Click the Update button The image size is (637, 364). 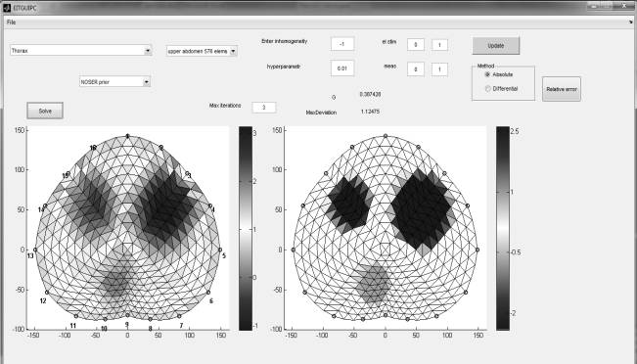[x=496, y=45]
